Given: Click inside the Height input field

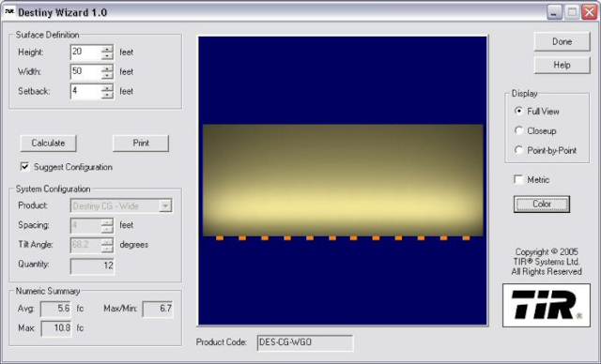Looking at the screenshot, I should click(86, 52).
